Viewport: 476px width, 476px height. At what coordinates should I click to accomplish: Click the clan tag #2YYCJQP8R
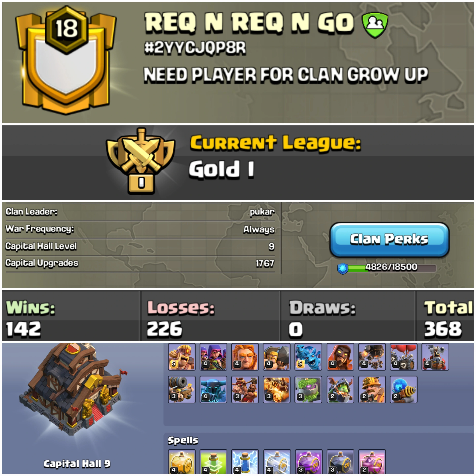pyautogui.click(x=195, y=47)
